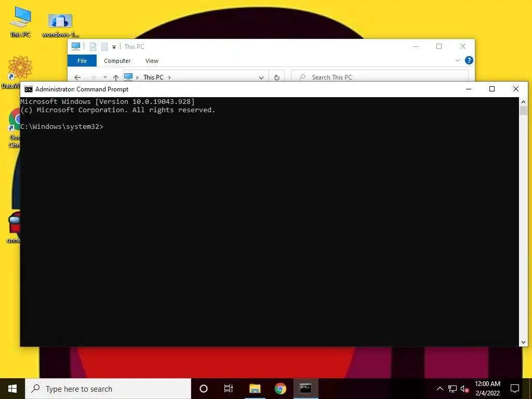Click the Command Prompt scrollbar down arrow

tap(523, 343)
